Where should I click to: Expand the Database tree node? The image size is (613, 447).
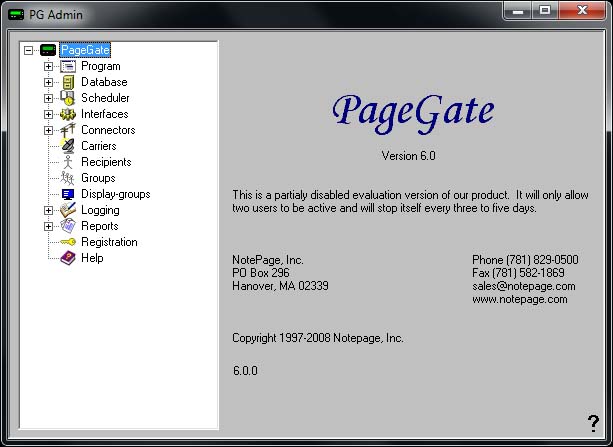click(x=48, y=83)
